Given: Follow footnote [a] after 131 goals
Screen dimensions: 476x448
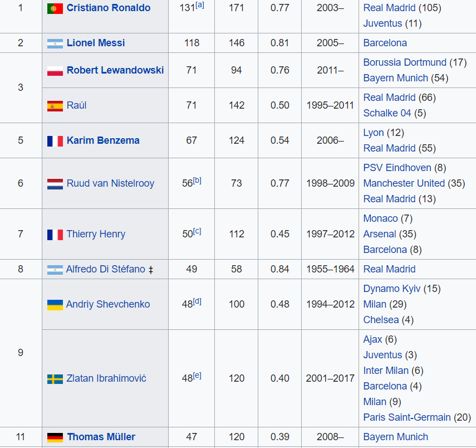Looking at the screenshot, I should [x=200, y=5].
